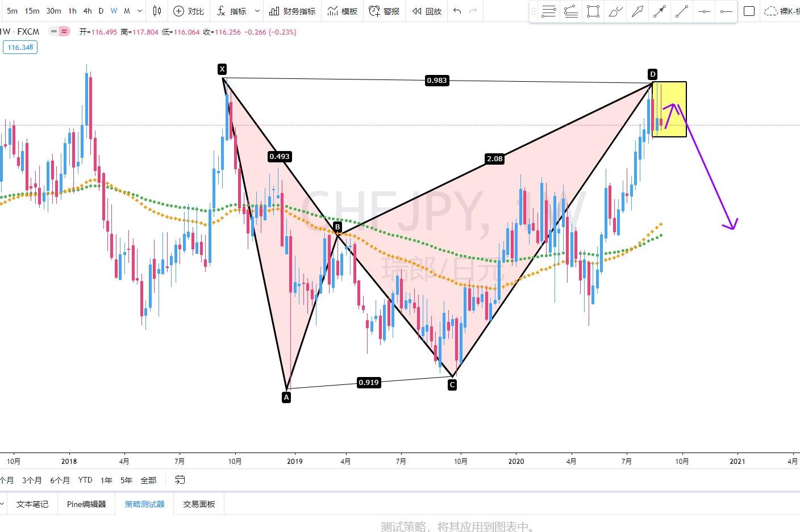Open the 策略测试器 tab
The height and width of the screenshot is (532, 800).
click(x=144, y=504)
